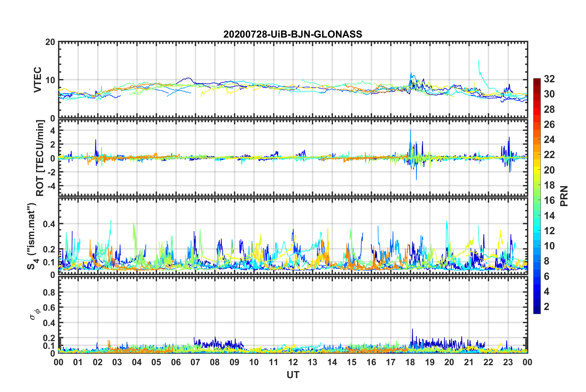Viewport: 586px width, 392px height.
Task: Click the sigma phi axis label
Action: [35, 315]
